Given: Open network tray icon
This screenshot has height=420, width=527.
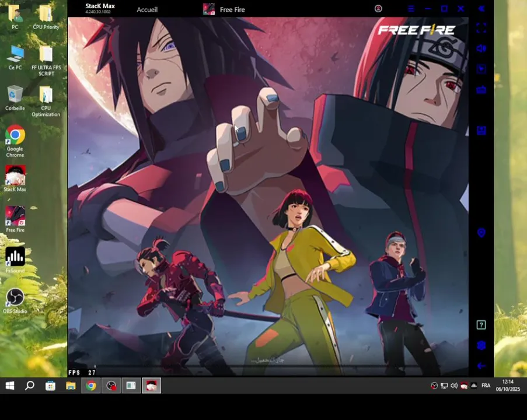Looking at the screenshot, I should point(444,386).
